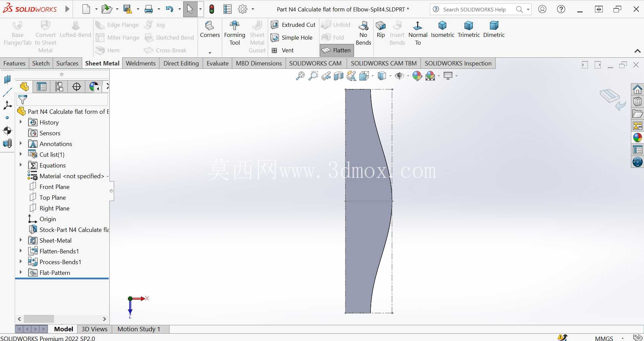Switch to Dimetric view
The image size is (644, 341).
494,29
